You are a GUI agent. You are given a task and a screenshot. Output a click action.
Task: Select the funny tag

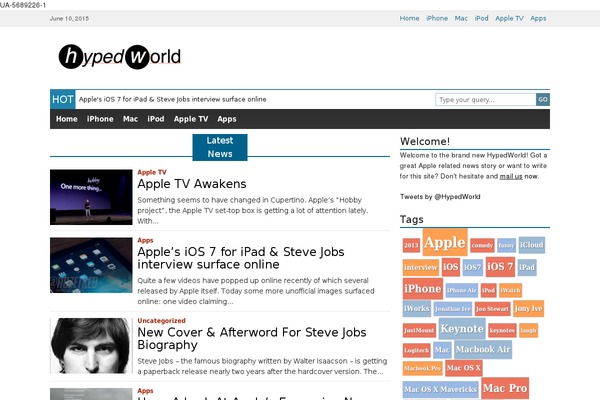[506, 245]
